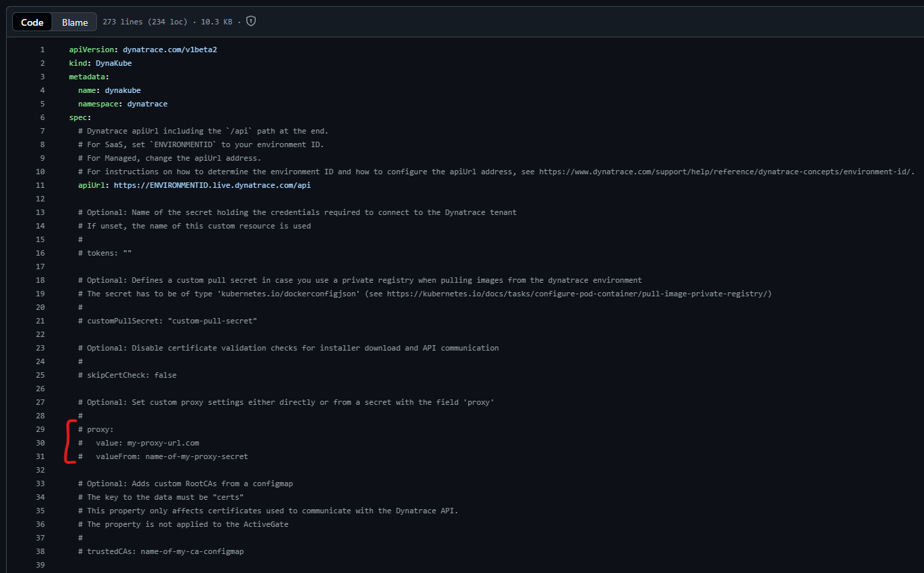Switch to the Code view tab
The width and height of the screenshot is (924, 573).
(33, 22)
